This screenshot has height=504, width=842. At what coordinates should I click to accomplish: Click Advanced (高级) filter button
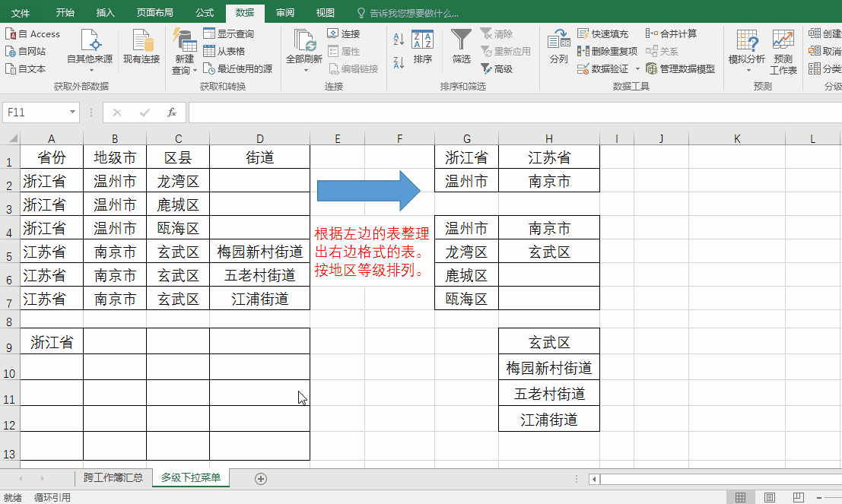497,68
